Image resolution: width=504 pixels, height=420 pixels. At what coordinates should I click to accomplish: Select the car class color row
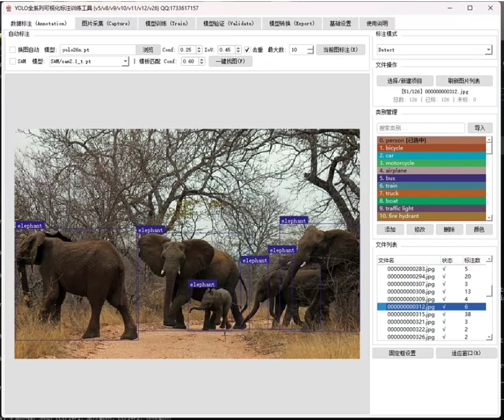pyautogui.click(x=432, y=155)
